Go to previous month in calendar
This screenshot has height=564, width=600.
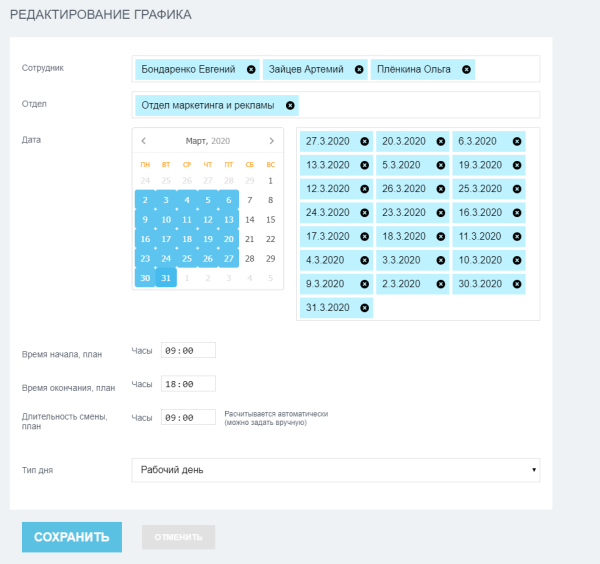[144, 141]
